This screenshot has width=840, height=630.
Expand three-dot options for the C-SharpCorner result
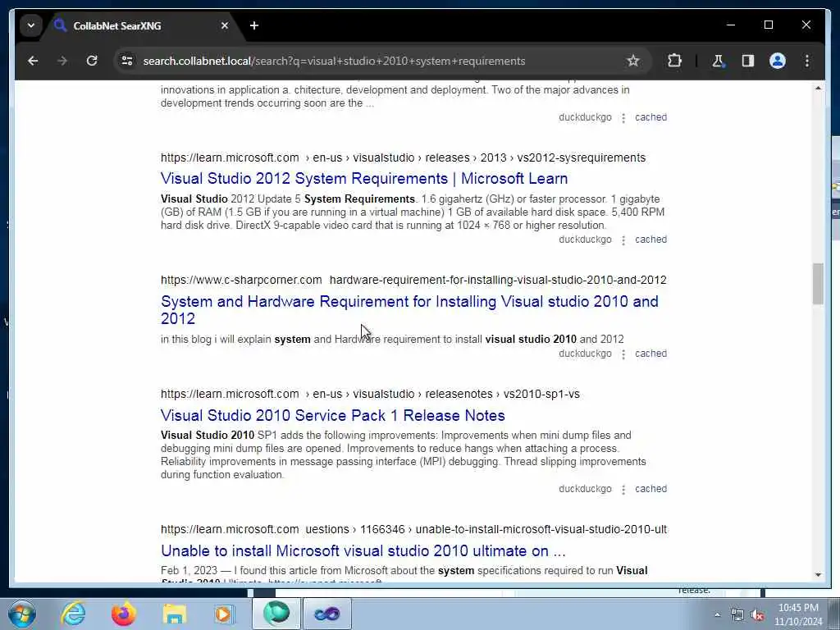[623, 354]
